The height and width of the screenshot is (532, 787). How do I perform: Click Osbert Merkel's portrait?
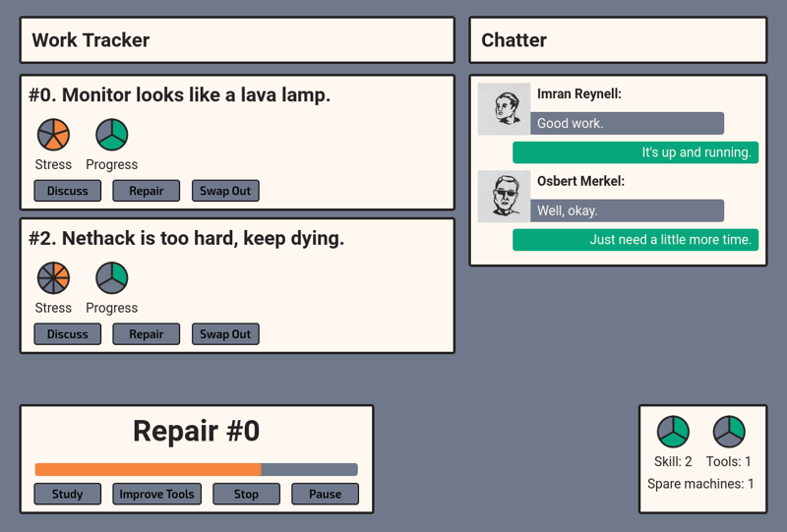(x=504, y=197)
